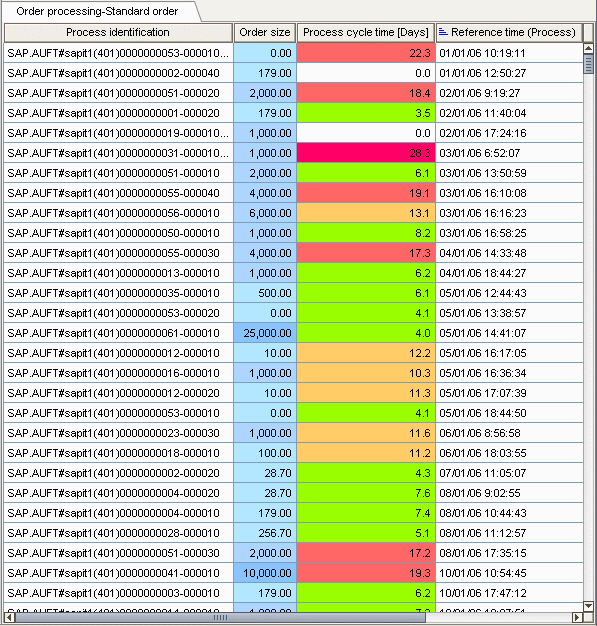Click the green cycle time cell 3.5
The width and height of the screenshot is (597, 626).
pos(366,113)
